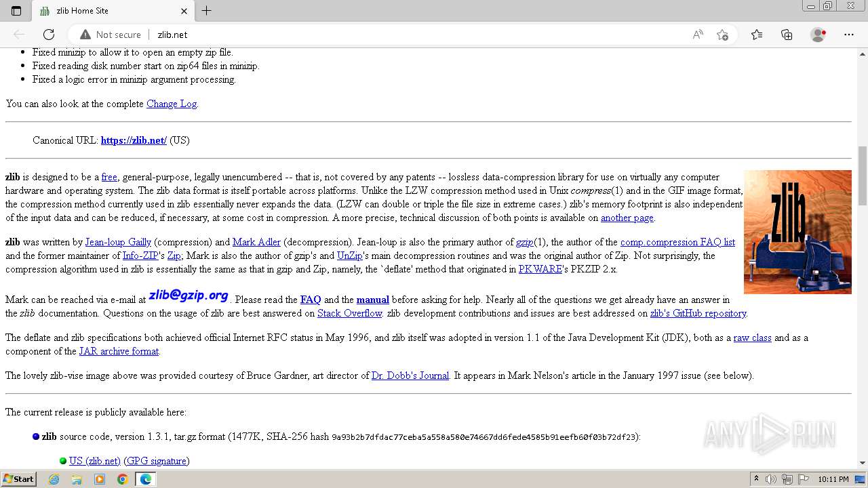868x488 pixels.
Task: Click the green bullet beside US (zlib.net)
Action: 63,461
